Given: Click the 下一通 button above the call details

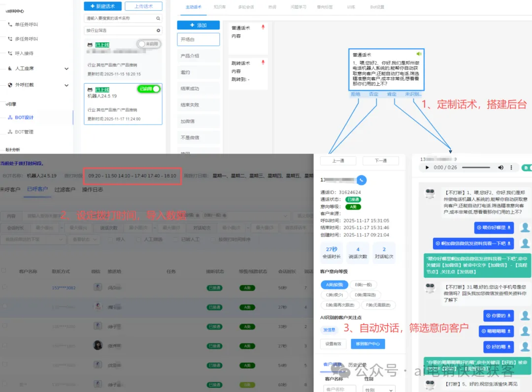Looking at the screenshot, I should tap(380, 161).
